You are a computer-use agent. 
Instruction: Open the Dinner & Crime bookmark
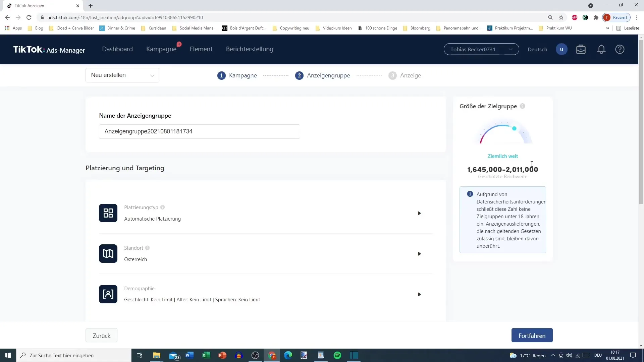click(117, 28)
